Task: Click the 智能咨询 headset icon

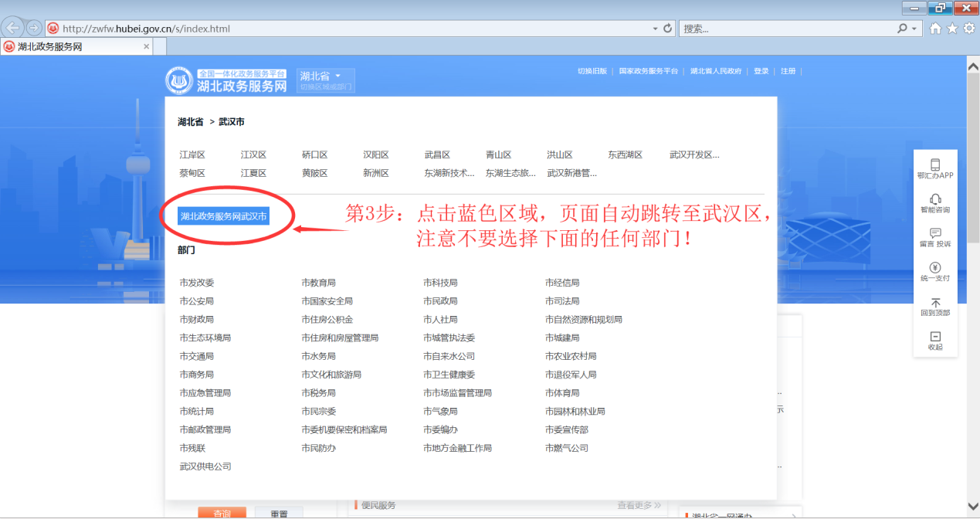Action: point(935,199)
